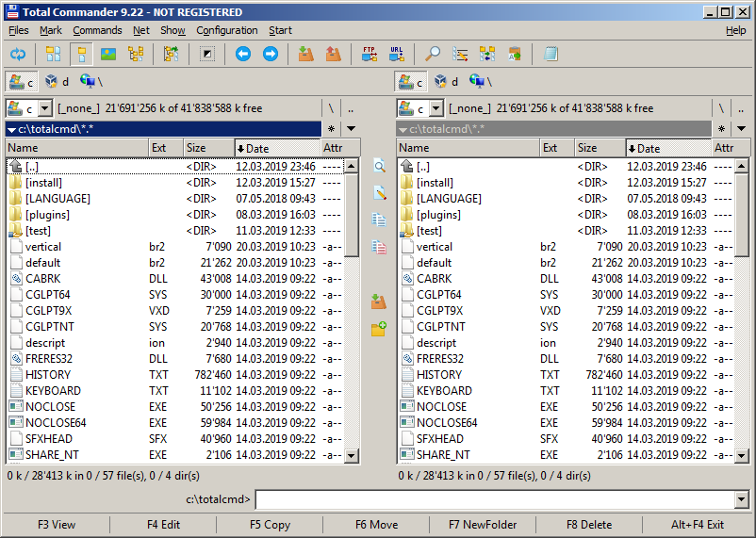This screenshot has width=756, height=538.
Task: Click left panel scrollbar down arrow
Action: pos(352,455)
